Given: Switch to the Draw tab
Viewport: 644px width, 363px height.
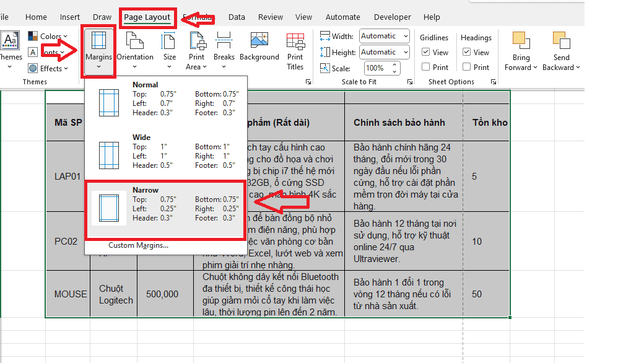Looking at the screenshot, I should pyautogui.click(x=102, y=17).
